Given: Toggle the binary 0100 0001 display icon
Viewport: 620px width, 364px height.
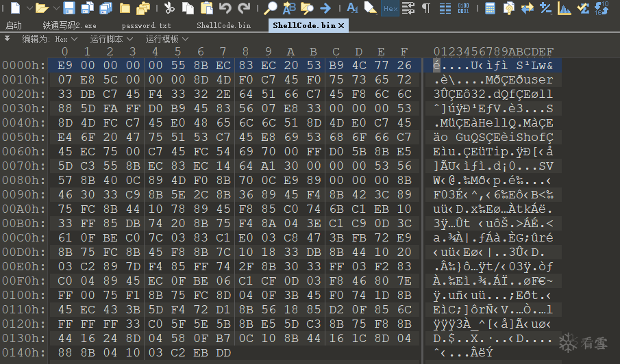Looking at the screenshot, I should pos(463,8).
